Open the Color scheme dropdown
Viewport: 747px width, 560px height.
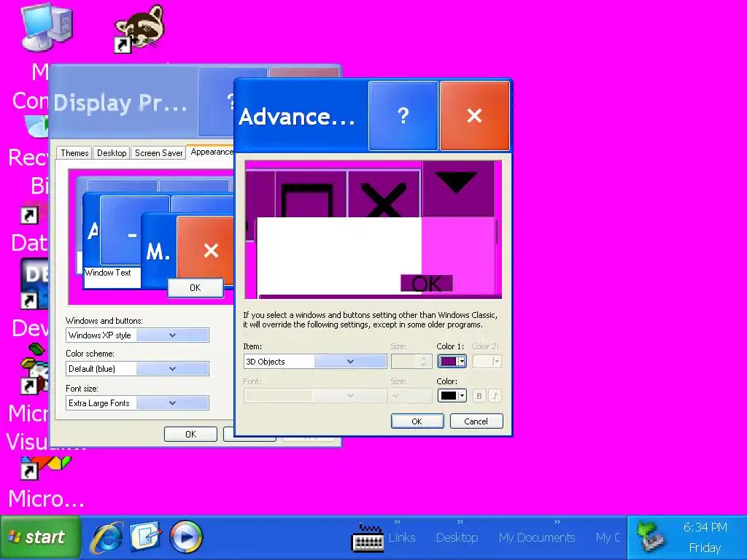click(137, 368)
